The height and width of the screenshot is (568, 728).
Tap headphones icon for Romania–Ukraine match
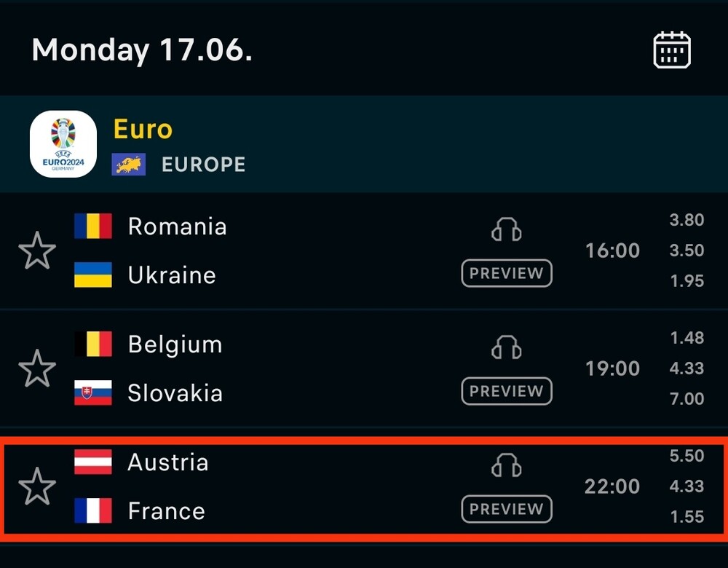[507, 229]
